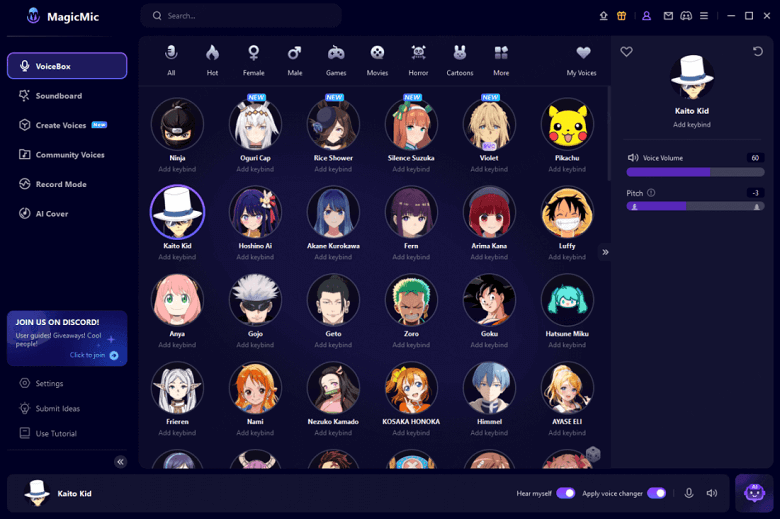
Task: Mute the speaker output icon
Action: click(x=712, y=493)
